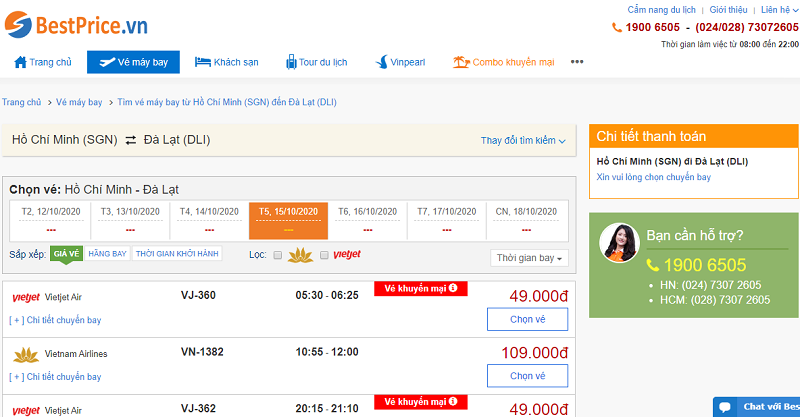
Task: Select date tab T2, 12/10/2020
Action: coord(51,221)
